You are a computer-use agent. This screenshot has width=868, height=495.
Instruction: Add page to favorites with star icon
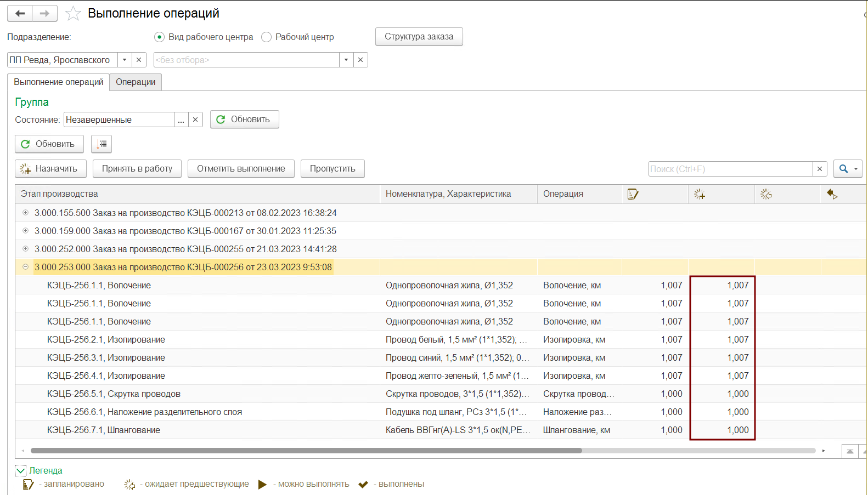coord(73,14)
